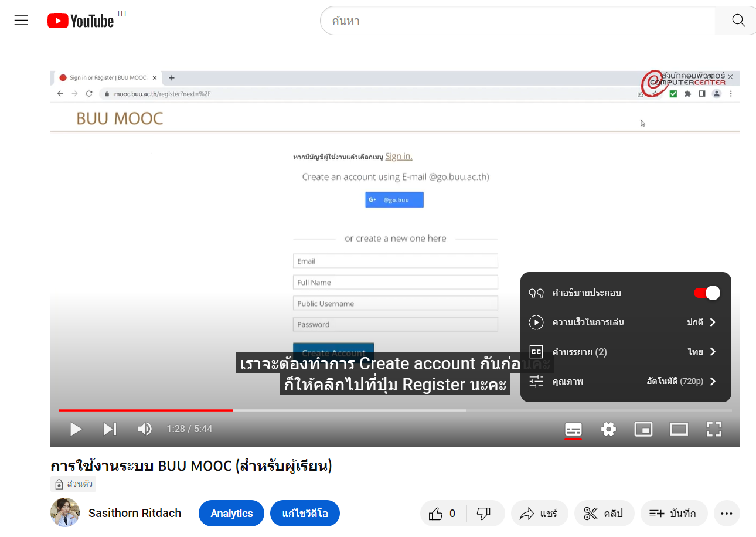Screen dimensions: 756x537
Task: Play the paused video
Action: (x=76, y=429)
